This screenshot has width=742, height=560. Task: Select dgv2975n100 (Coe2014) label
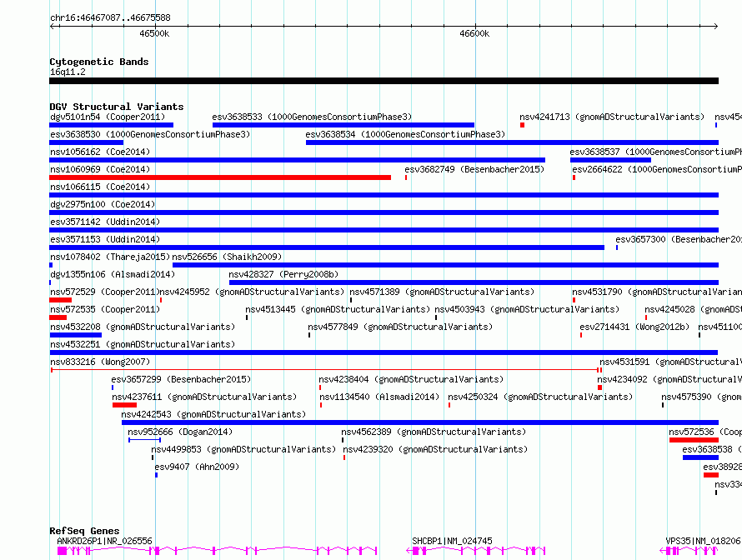tap(103, 204)
